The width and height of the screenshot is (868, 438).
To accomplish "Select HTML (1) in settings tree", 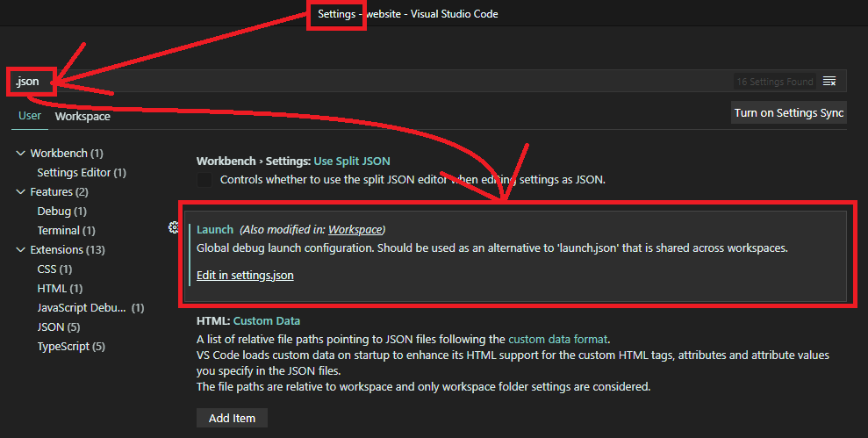I will pyautogui.click(x=59, y=289).
